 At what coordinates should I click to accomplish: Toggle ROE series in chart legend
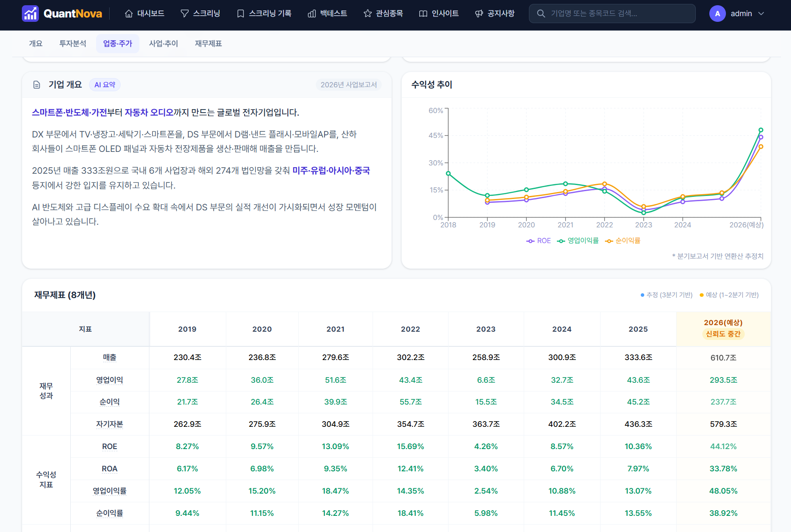click(539, 241)
